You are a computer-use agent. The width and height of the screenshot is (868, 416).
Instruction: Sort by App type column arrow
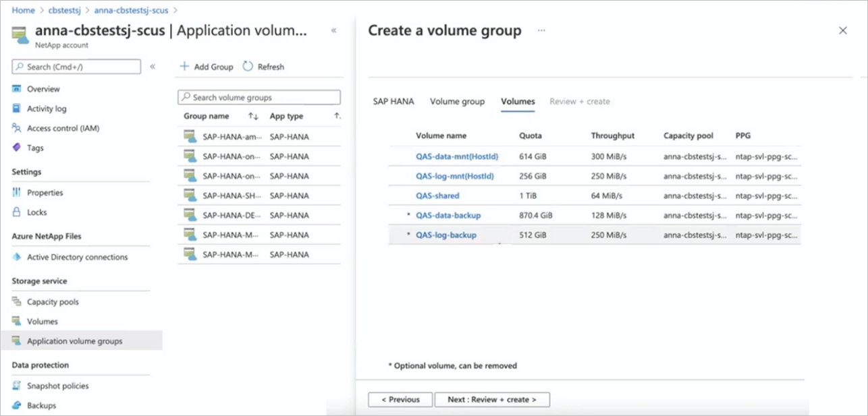click(337, 117)
